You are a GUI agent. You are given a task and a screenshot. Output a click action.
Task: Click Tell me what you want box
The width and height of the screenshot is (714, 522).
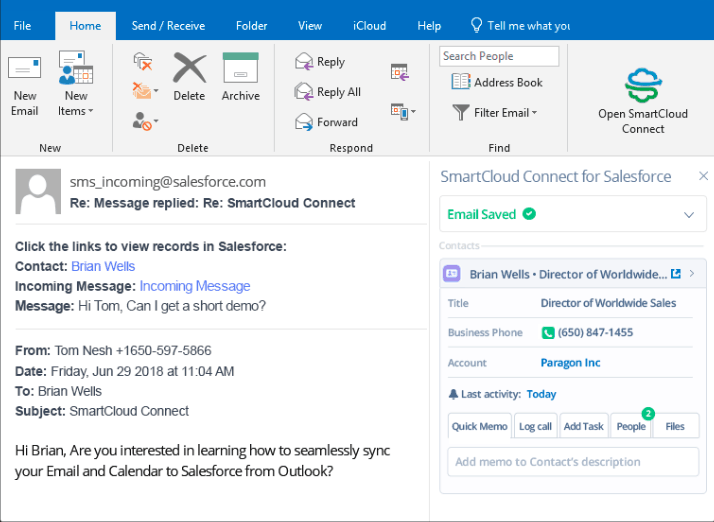[x=520, y=26]
